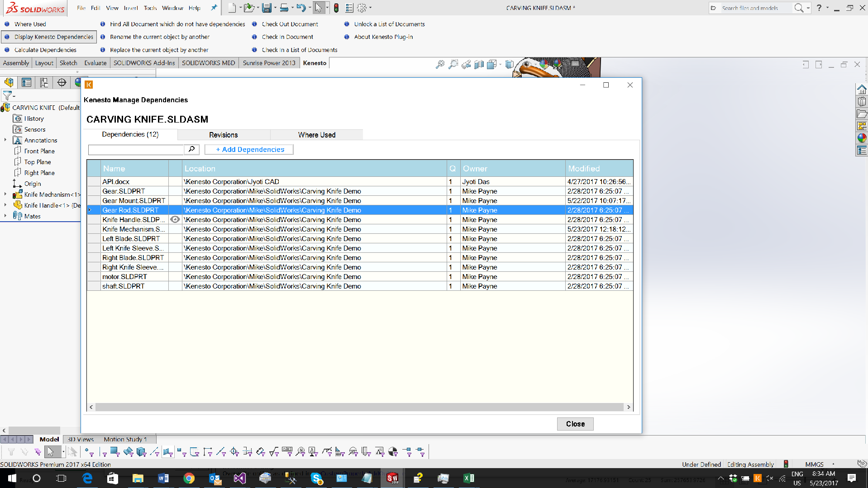Select the API.docx row in list
Screen dimensions: 868x488
pyautogui.click(x=360, y=181)
